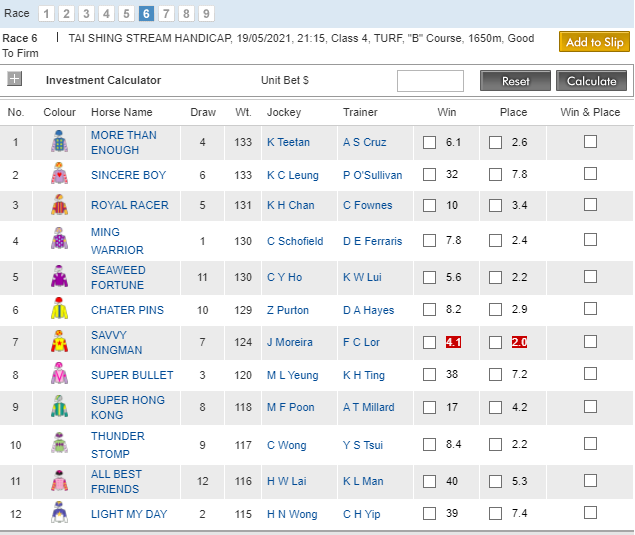The width and height of the screenshot is (635, 535).
Task: Click the yellow silk icon for Chater Pins
Action: point(59,310)
